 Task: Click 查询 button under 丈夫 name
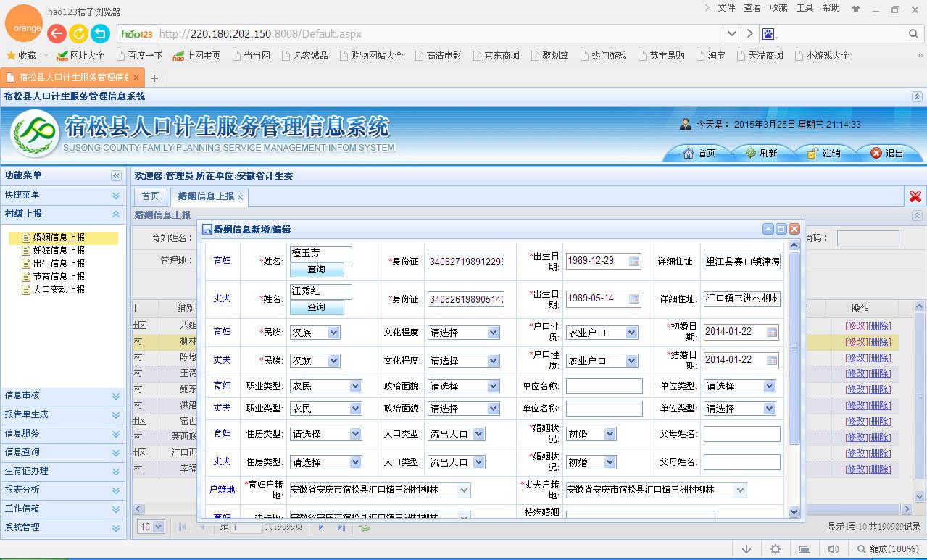(x=317, y=307)
